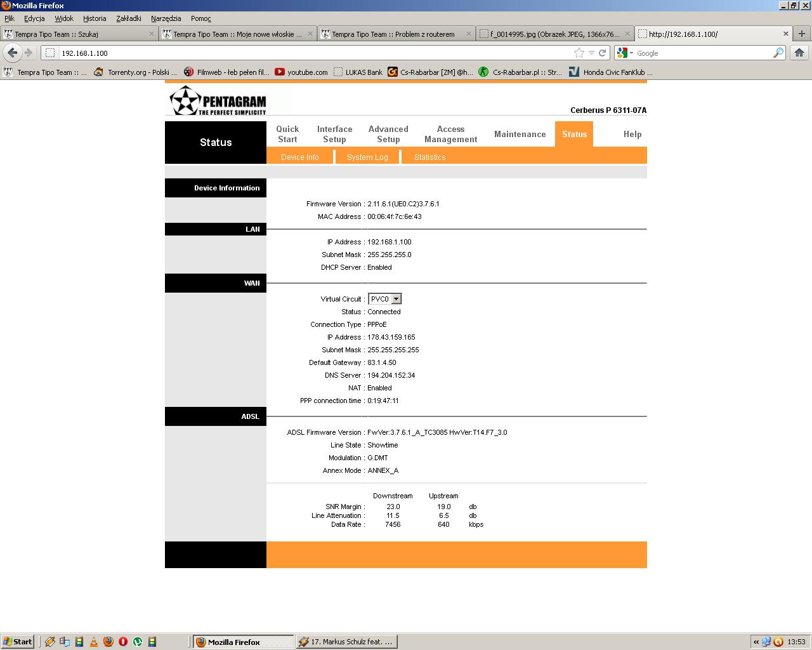Open the Zakładki menu
This screenshot has height=650, width=812.
point(129,18)
